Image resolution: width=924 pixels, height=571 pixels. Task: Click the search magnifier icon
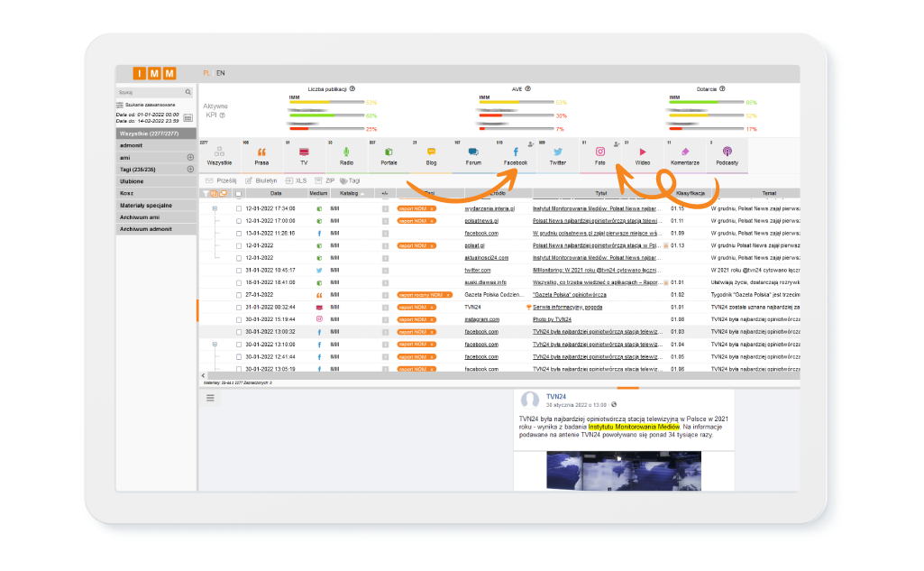188,92
